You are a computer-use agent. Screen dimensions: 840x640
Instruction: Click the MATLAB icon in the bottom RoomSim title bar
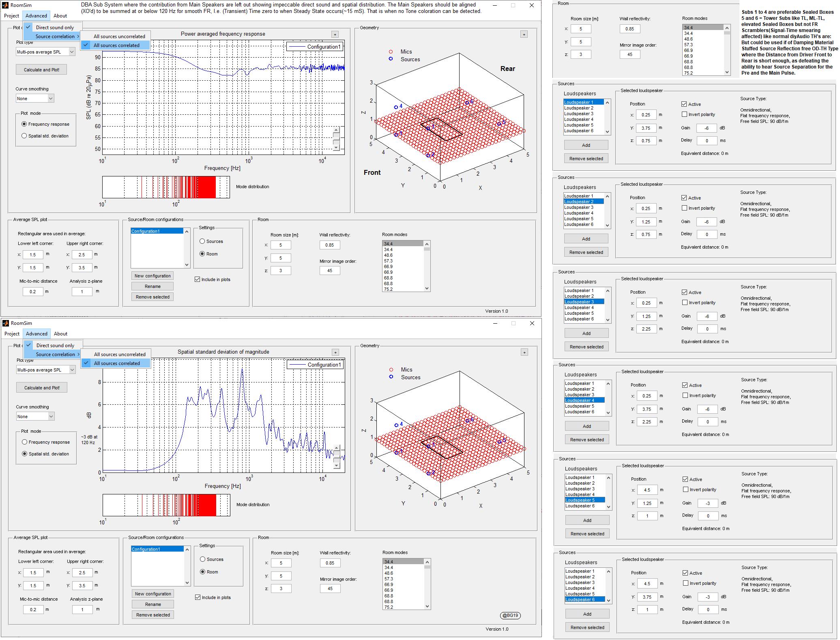coord(6,323)
